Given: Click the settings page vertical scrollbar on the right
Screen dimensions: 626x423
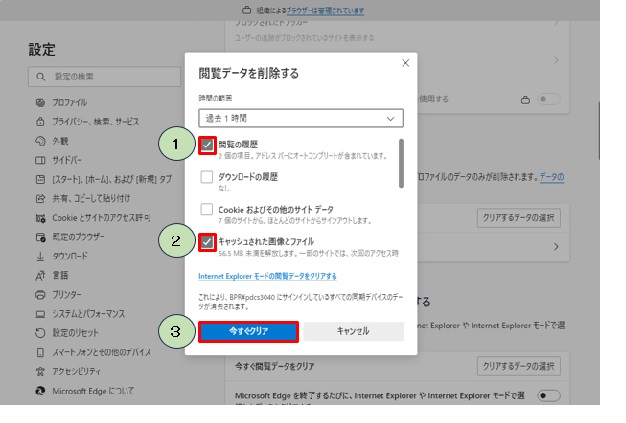Looking at the screenshot, I should 598,131.
